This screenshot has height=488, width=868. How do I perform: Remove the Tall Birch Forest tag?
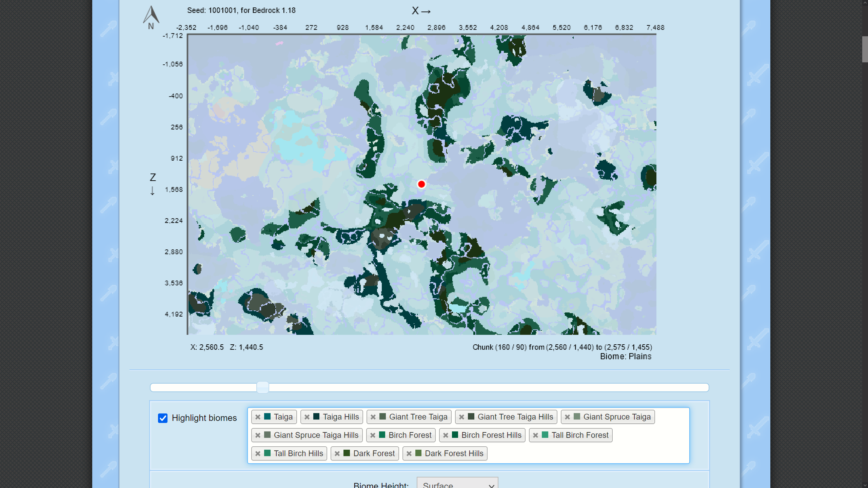pos(535,435)
